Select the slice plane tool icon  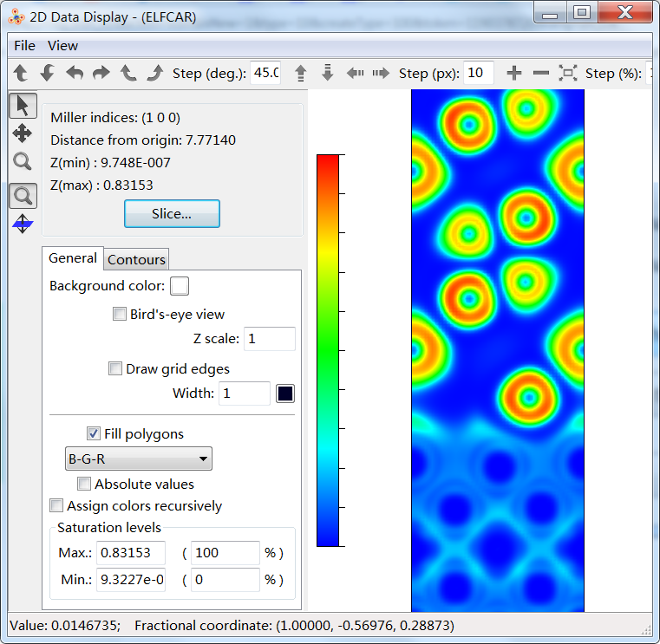[x=23, y=224]
